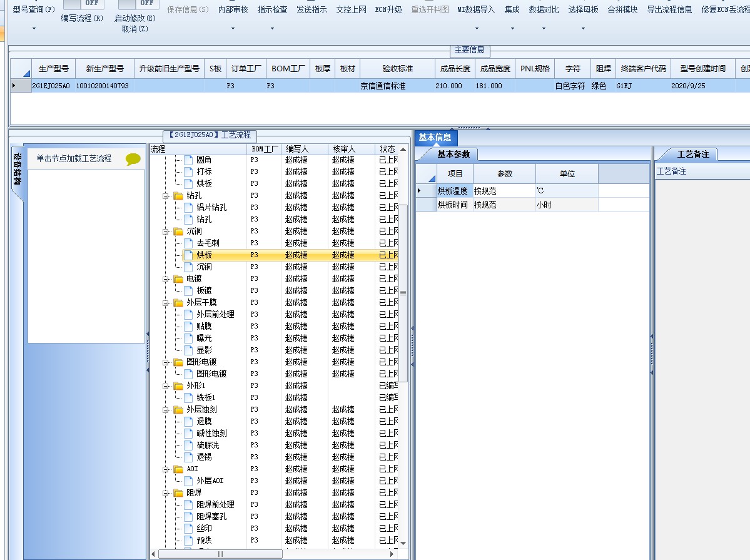This screenshot has height=560, width=750.
Task: Select the 预烘 tree row
Action: pos(205,541)
